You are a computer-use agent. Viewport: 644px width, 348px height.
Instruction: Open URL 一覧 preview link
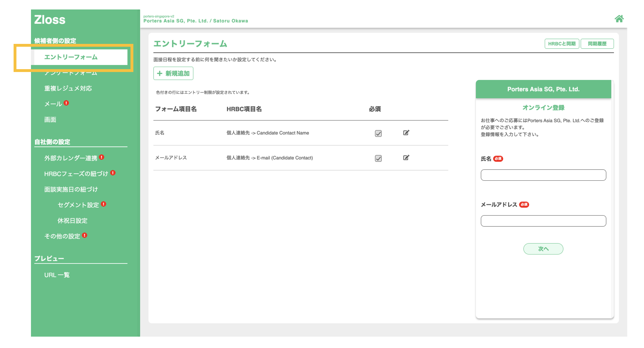tap(57, 275)
